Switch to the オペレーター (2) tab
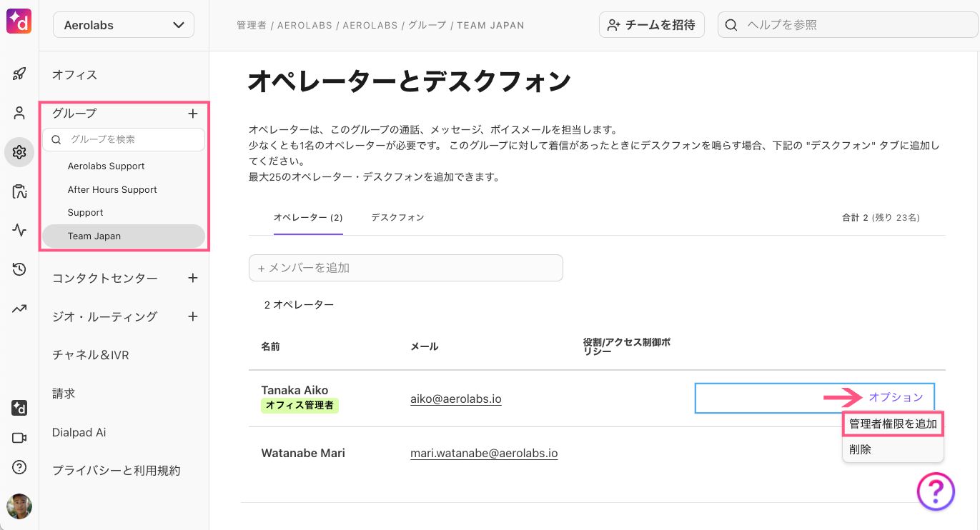Screen dimensions: 980x530 click(x=308, y=217)
